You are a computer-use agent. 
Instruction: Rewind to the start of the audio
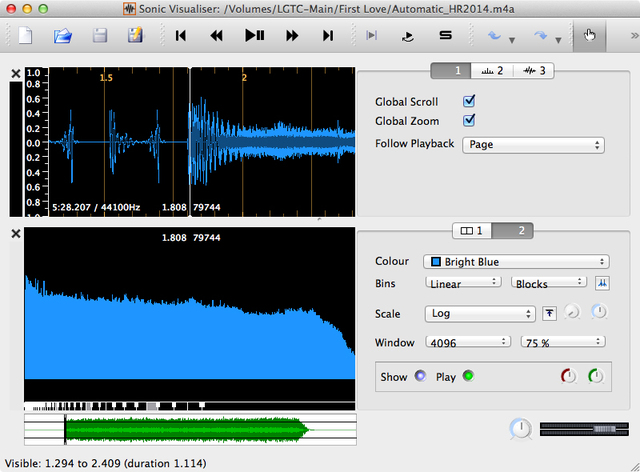(181, 36)
